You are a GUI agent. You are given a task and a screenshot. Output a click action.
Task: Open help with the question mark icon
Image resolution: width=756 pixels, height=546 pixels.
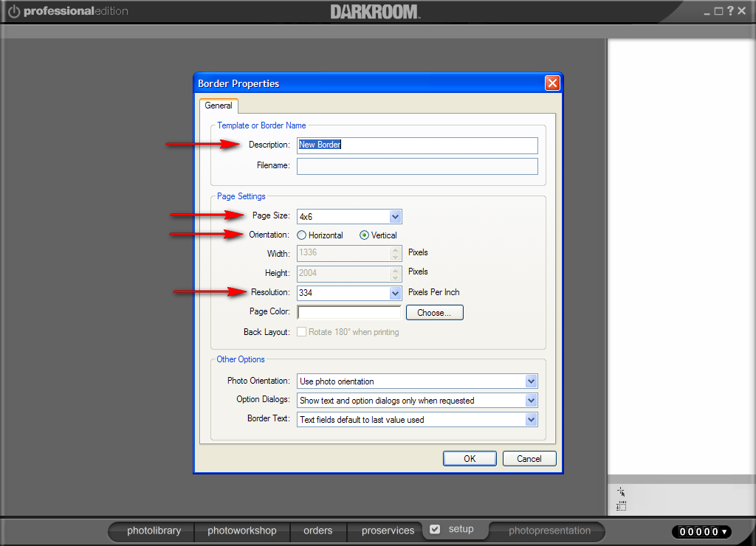[x=730, y=10]
